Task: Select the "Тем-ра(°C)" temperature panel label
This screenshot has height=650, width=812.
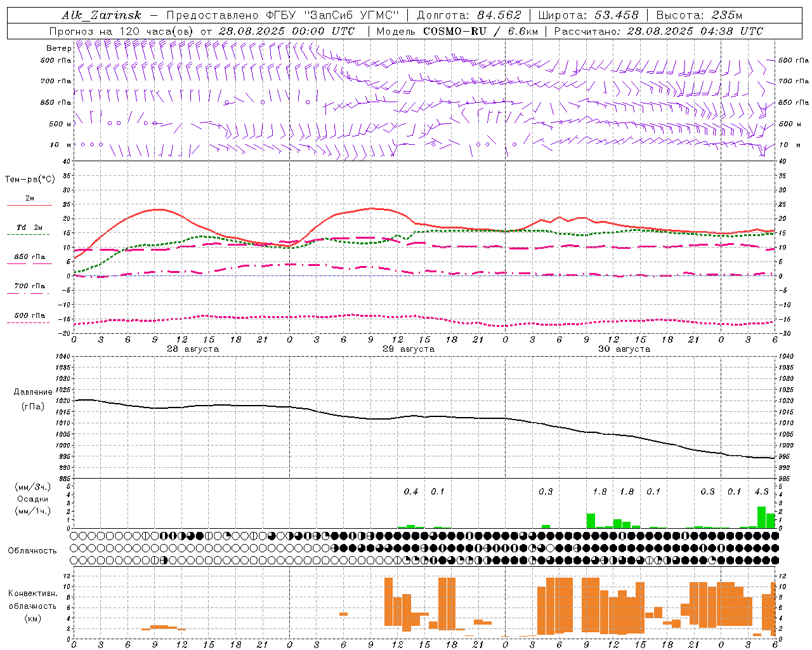Action: point(30,180)
